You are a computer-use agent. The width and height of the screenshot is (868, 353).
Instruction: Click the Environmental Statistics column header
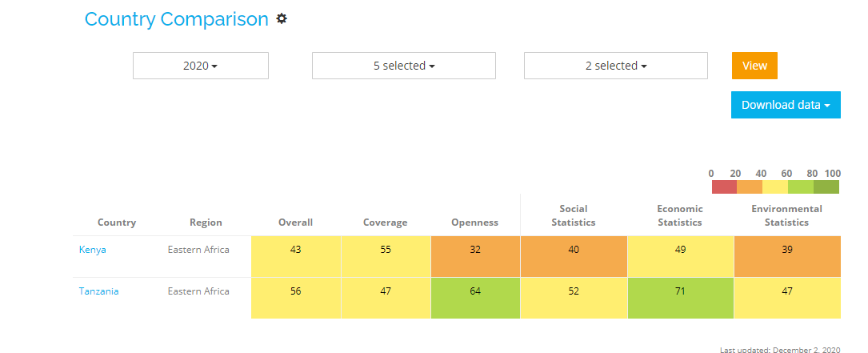(787, 216)
